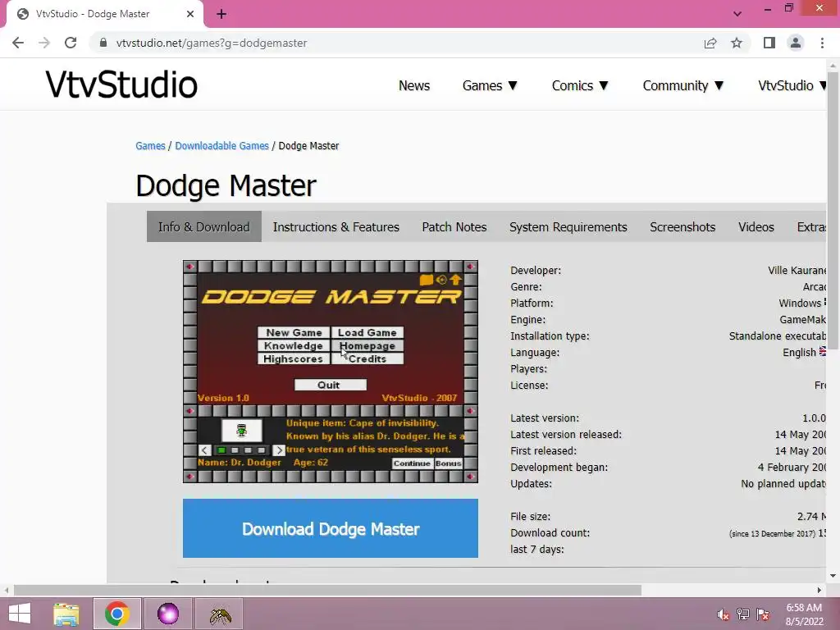The width and height of the screenshot is (840, 630).
Task: Click the 'Development began:' label
Action: click(x=559, y=467)
